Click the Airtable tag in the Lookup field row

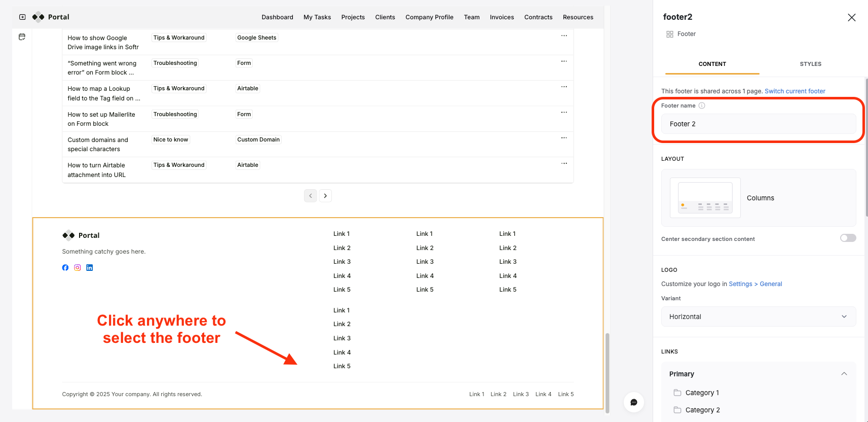pos(248,88)
